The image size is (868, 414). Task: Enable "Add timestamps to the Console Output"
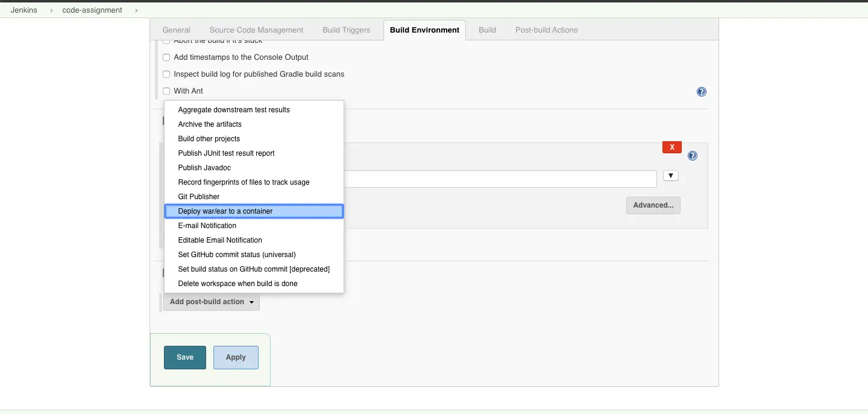click(x=166, y=57)
